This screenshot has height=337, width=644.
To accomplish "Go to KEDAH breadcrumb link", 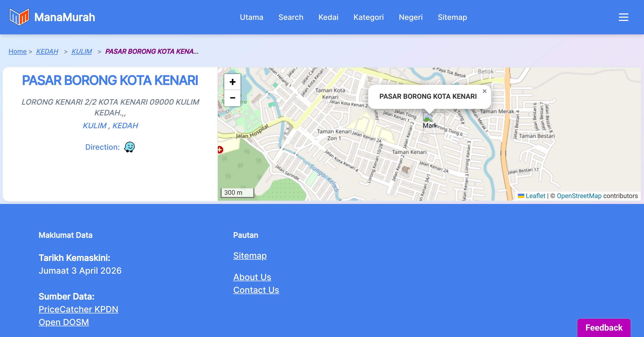I will point(47,51).
